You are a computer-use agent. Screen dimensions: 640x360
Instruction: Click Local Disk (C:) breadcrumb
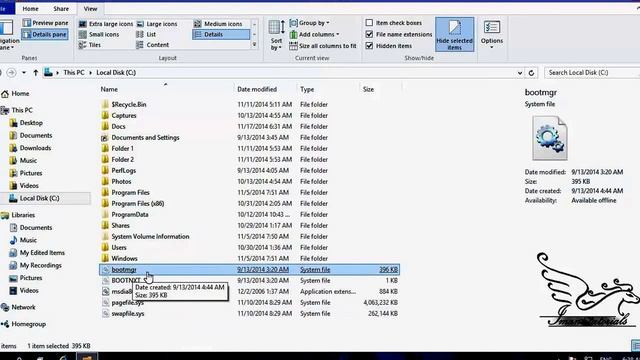coord(116,73)
